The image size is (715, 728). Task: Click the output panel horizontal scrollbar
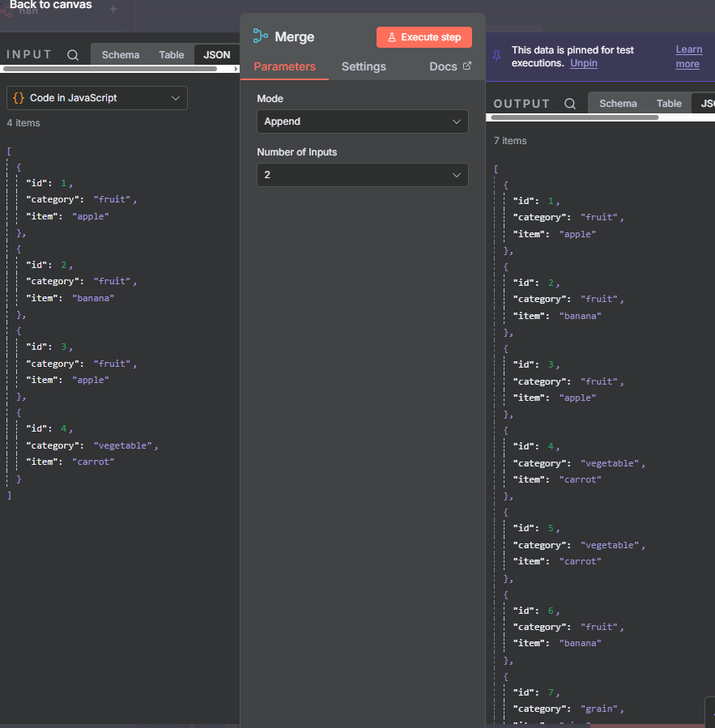575,117
